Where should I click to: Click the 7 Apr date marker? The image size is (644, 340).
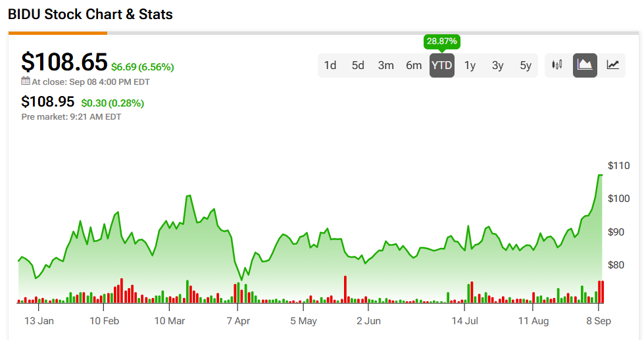[x=238, y=321]
